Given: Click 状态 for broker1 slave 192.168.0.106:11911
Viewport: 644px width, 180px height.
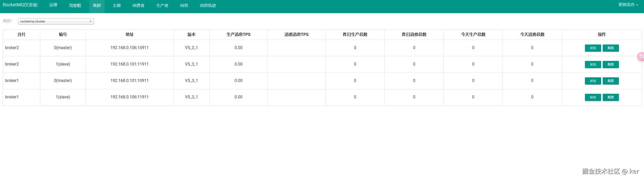Looking at the screenshot, I should [593, 97].
